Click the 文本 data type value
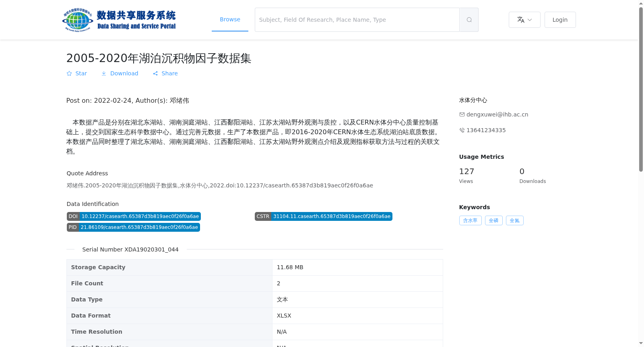This screenshot has width=644, height=347. coord(282,299)
